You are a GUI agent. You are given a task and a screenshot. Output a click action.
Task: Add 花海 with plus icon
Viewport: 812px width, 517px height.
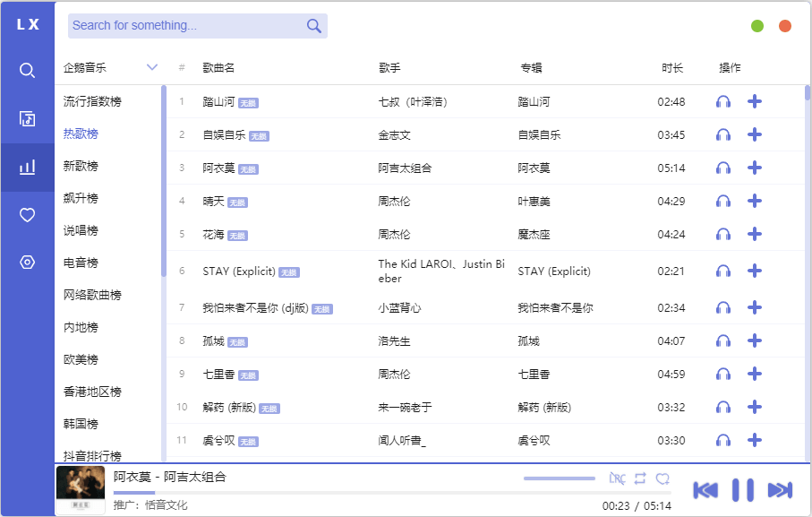point(755,234)
